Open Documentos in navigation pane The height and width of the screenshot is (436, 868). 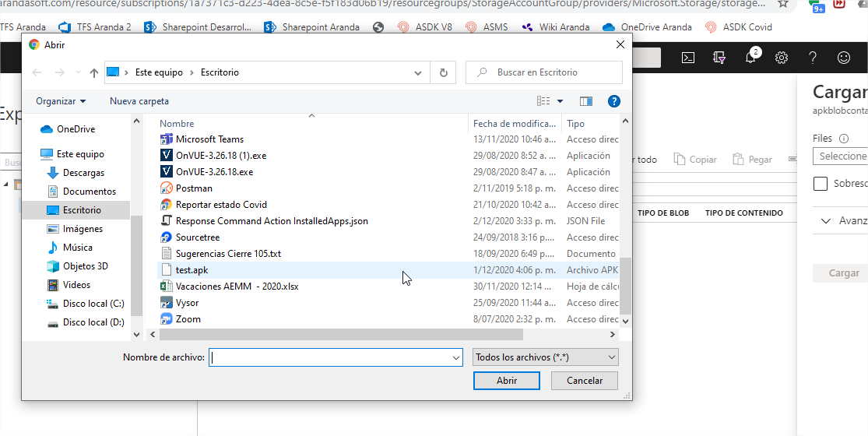coord(82,192)
